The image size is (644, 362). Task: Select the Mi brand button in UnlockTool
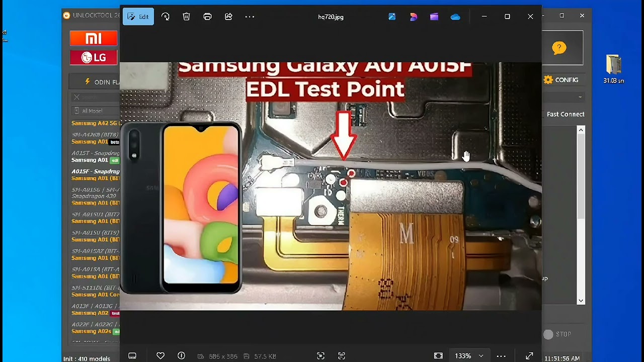pyautogui.click(x=94, y=38)
